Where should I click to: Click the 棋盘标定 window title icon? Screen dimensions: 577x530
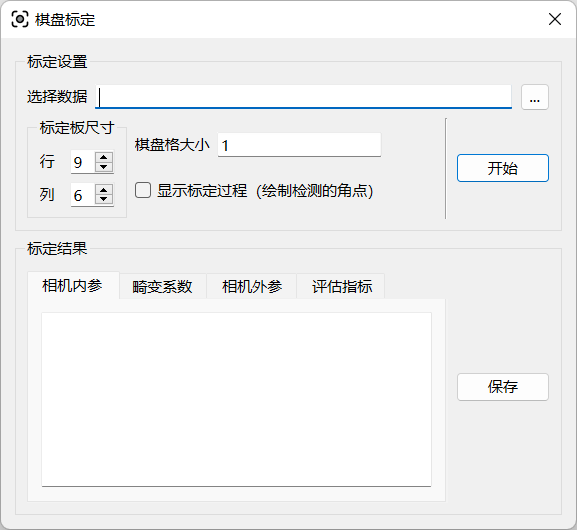click(x=20, y=19)
